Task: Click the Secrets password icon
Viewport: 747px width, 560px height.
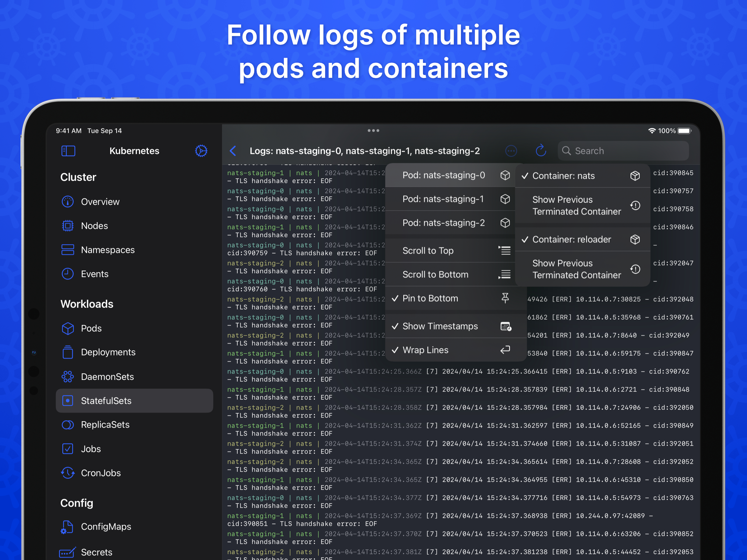Action: (x=68, y=552)
